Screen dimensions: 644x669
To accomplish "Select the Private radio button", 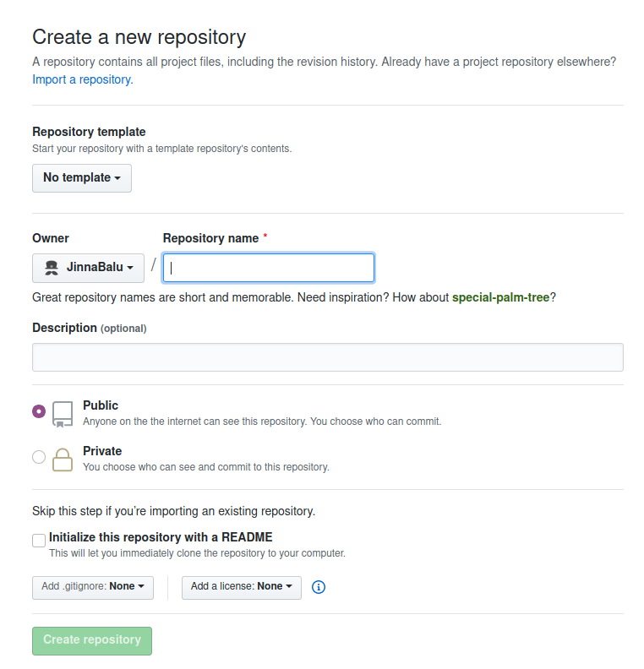I will click(x=39, y=457).
